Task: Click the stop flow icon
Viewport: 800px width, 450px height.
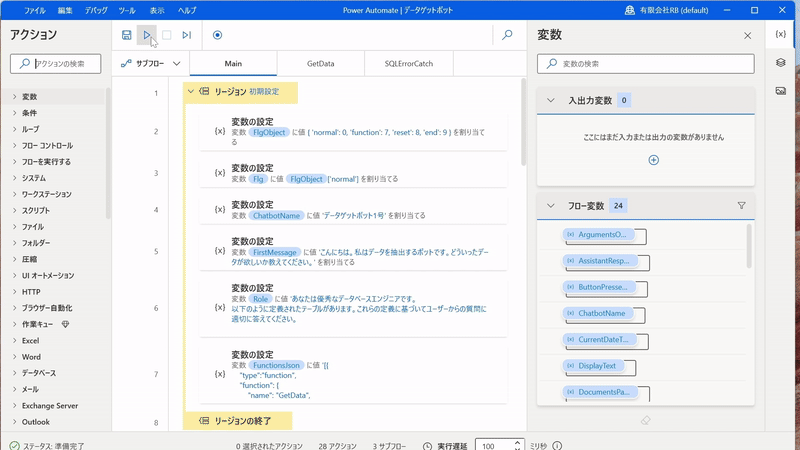Action: (x=167, y=35)
